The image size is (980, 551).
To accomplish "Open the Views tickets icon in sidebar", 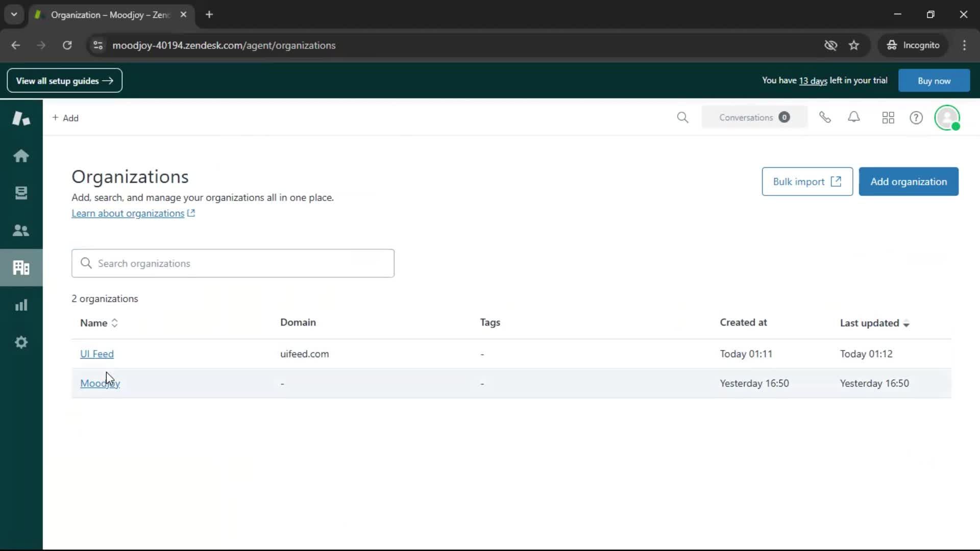I will tap(21, 193).
